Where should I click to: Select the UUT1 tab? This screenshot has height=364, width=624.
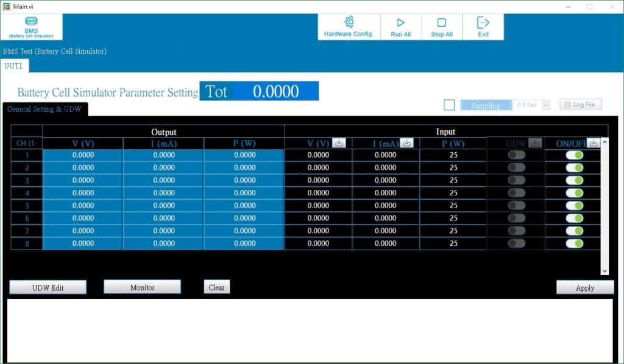click(x=14, y=66)
